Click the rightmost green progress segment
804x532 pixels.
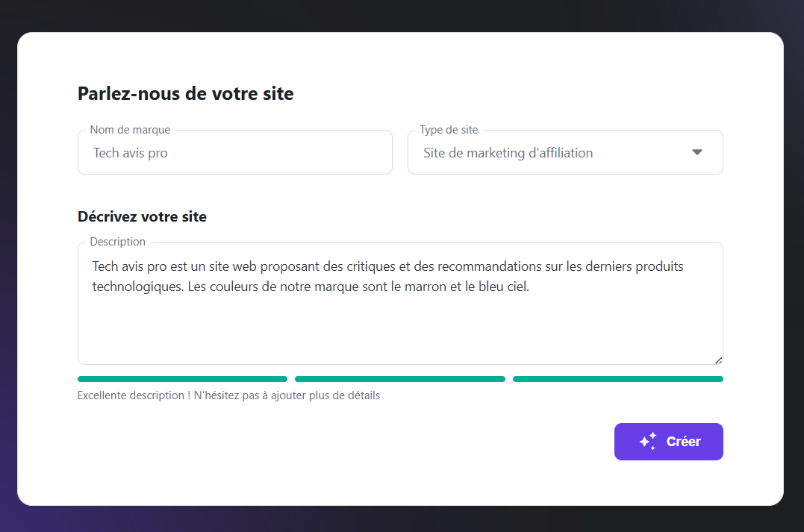[x=617, y=378]
